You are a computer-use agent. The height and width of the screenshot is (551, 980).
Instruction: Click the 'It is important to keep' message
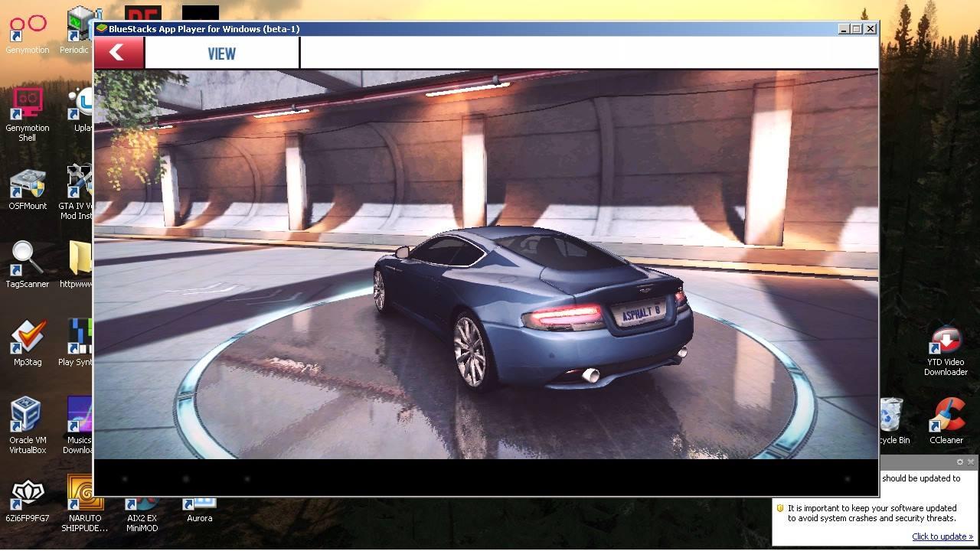coord(873,513)
